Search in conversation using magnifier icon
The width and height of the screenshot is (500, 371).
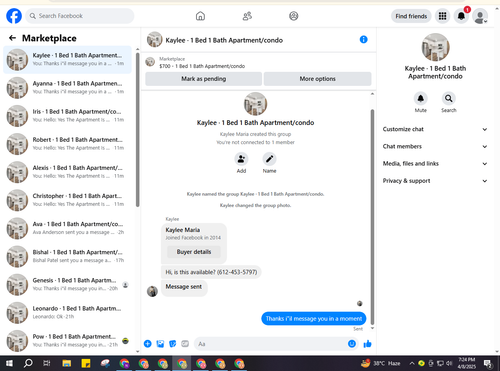(449, 98)
